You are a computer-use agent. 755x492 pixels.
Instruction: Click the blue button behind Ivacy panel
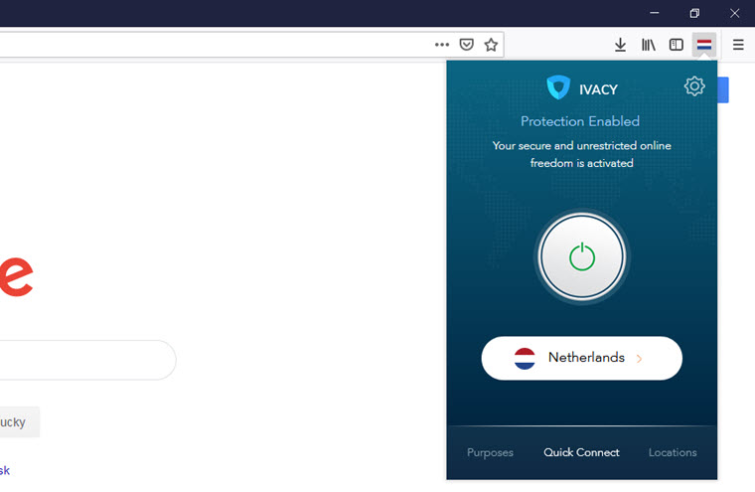pos(723,90)
